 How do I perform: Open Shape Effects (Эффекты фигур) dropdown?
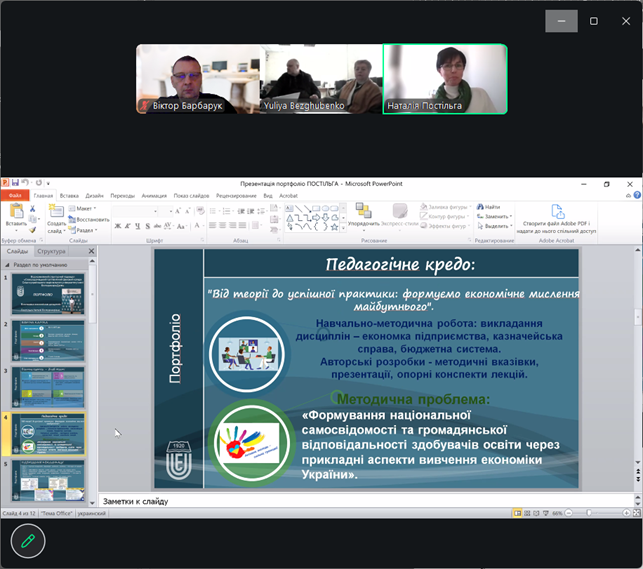[x=445, y=226]
